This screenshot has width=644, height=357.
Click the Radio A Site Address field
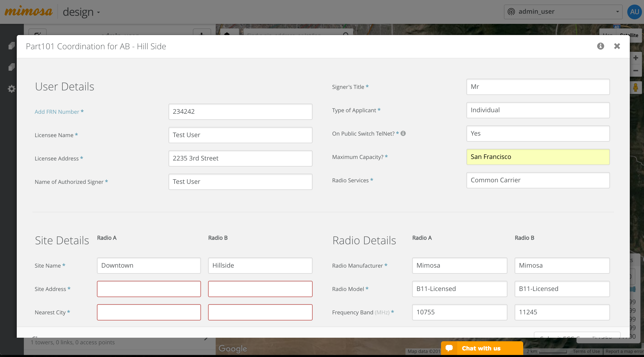(149, 289)
